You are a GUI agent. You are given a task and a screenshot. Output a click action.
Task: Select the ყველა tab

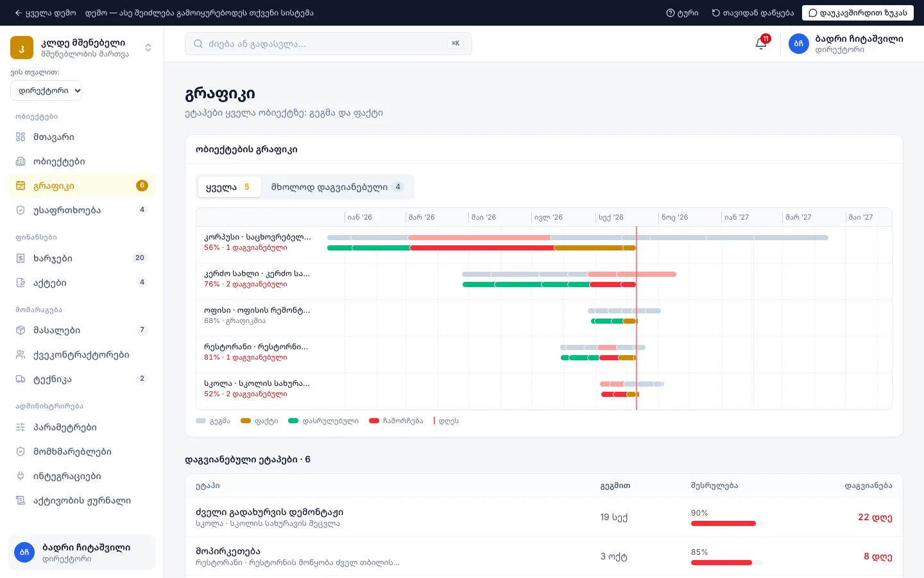tap(229, 187)
